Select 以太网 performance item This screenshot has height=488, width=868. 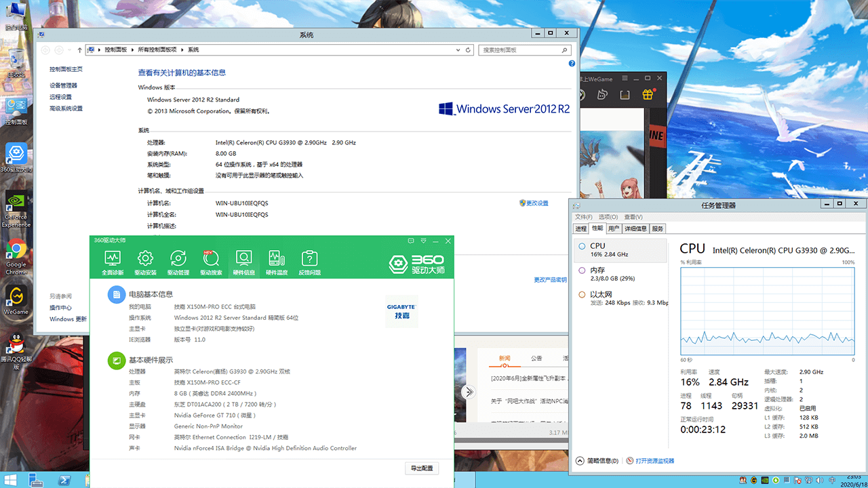[x=620, y=298]
